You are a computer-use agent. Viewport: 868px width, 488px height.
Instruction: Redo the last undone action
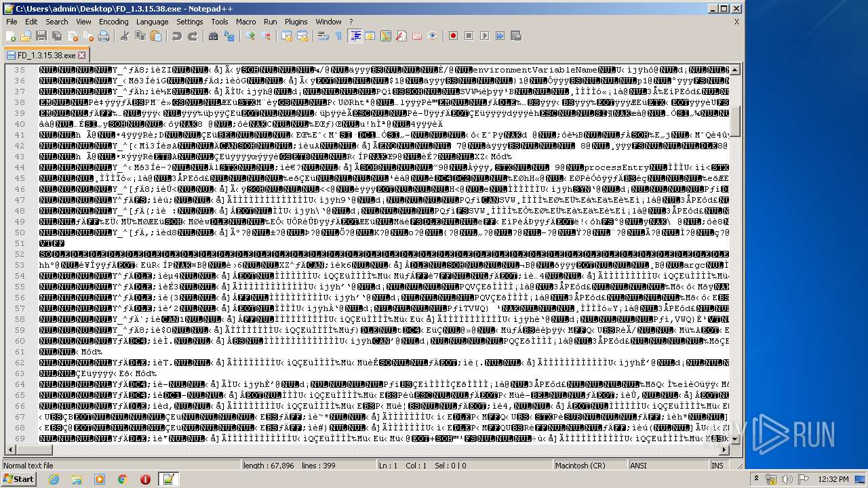(193, 36)
